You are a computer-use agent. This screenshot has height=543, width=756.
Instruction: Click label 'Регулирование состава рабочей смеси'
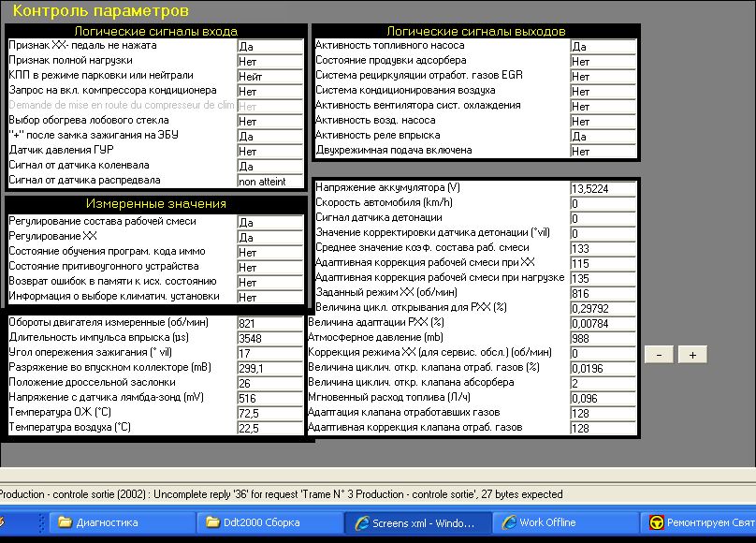pos(102,221)
